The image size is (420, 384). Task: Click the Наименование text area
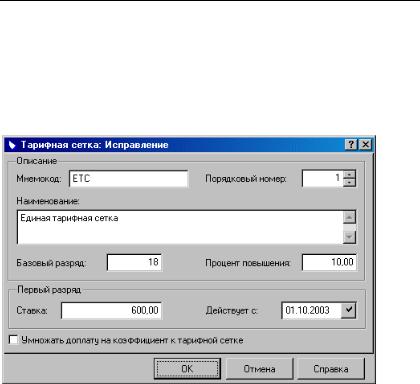(x=180, y=227)
